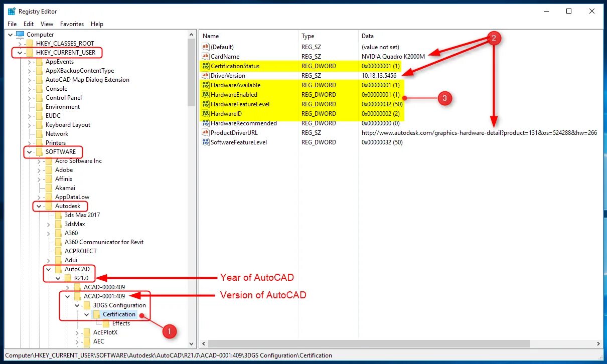Viewport: 607px width, 364px height.
Task: Select the Environment key
Action: (63, 107)
